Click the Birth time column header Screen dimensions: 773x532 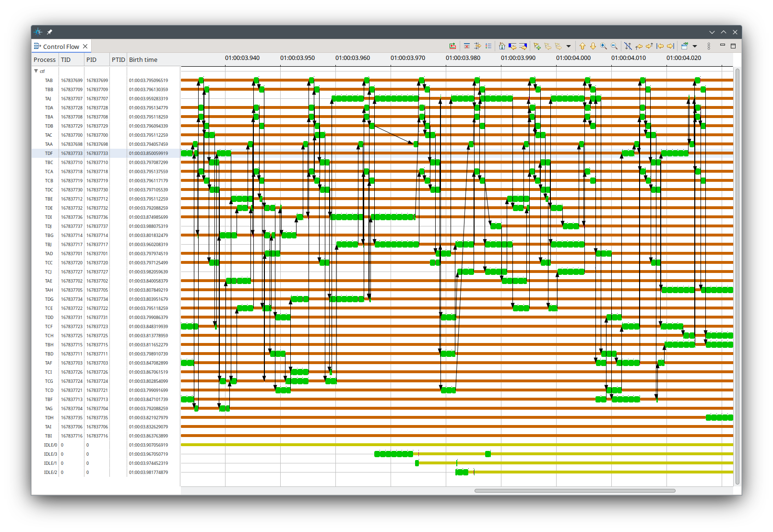[143, 60]
